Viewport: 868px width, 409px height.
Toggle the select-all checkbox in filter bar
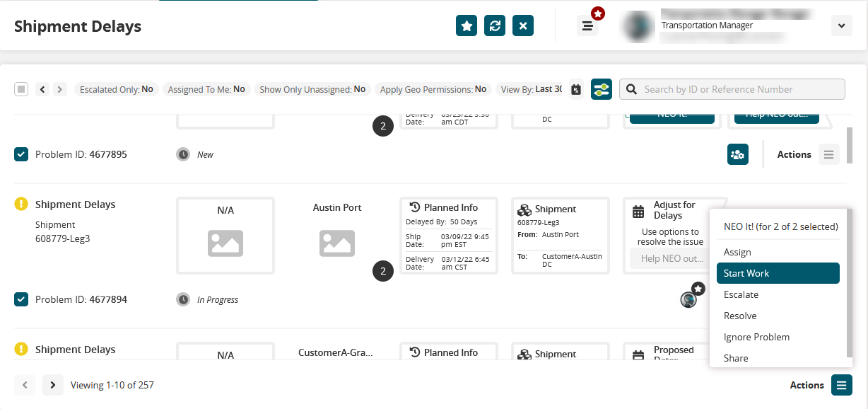click(21, 89)
